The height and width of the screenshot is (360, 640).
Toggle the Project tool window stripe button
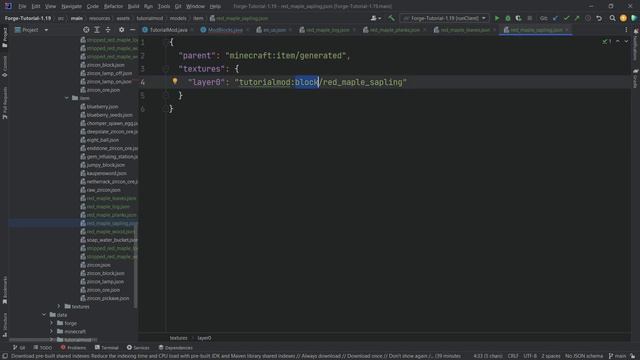4,38
